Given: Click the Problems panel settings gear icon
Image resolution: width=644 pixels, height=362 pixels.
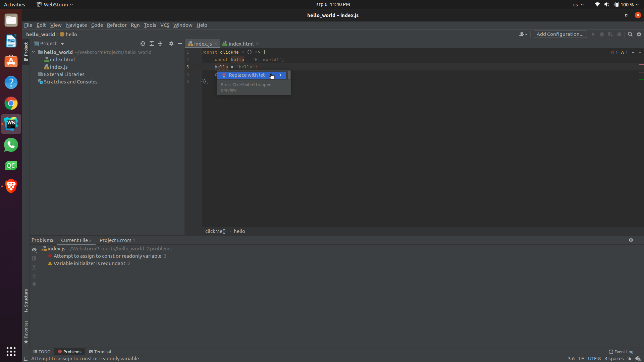Looking at the screenshot, I should 631,240.
